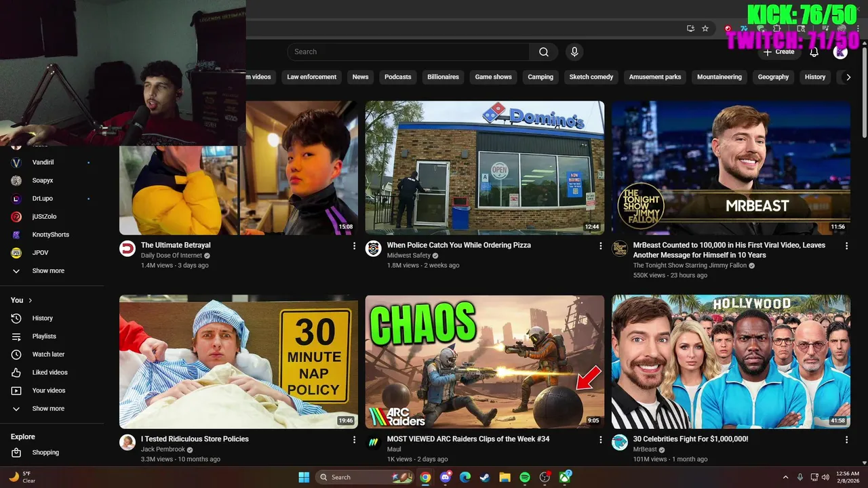The image size is (868, 488).
Task: Open Tonight Show channel avatar
Action: [620, 249]
